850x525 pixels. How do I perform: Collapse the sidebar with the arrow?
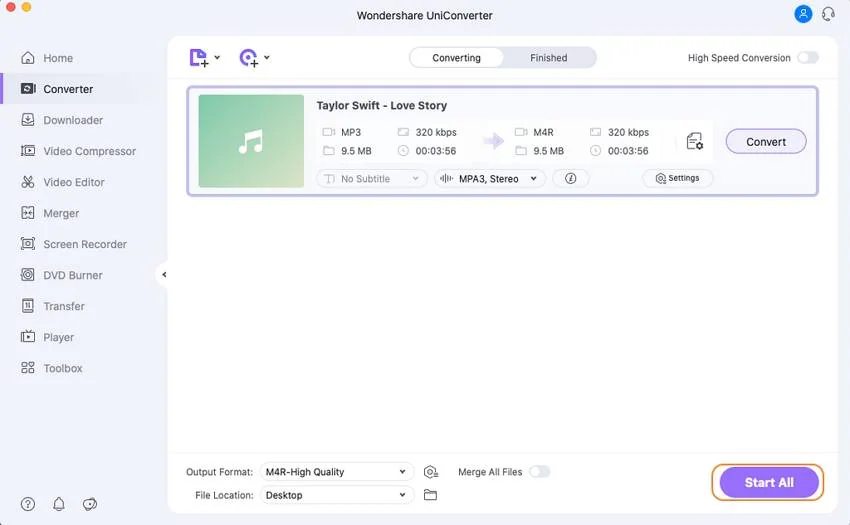(x=164, y=274)
